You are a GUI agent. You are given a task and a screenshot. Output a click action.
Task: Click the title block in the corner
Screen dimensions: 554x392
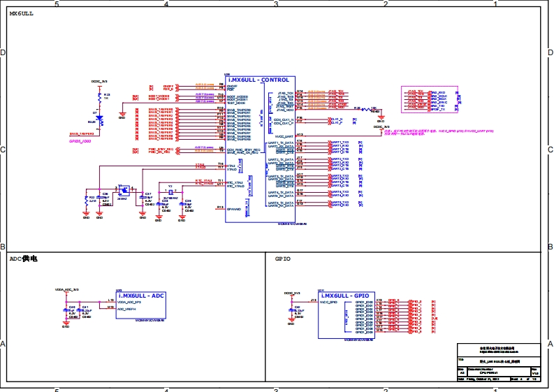498,361
